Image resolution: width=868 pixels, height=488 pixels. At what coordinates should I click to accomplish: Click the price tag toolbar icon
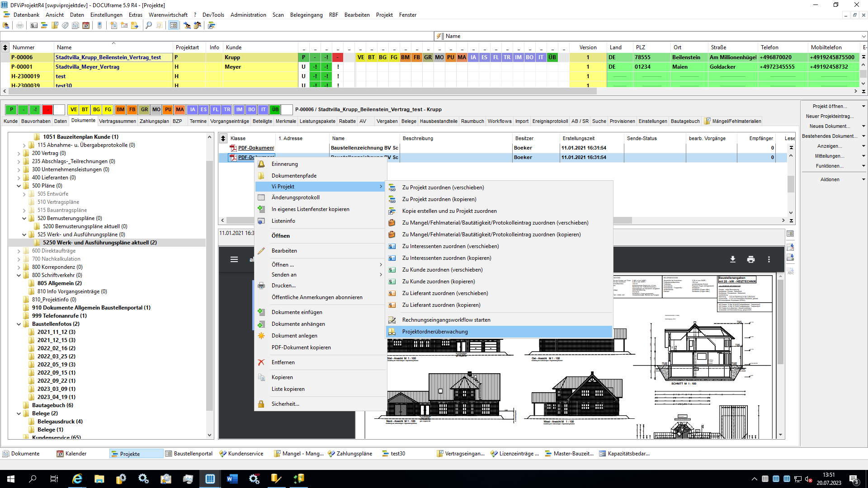pos(65,25)
